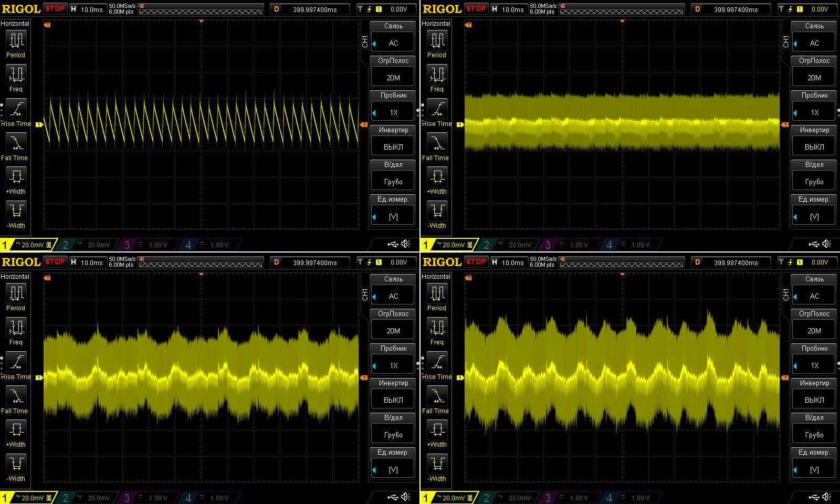Click the -Width measurement icon in the bottom-right scope

(437, 464)
